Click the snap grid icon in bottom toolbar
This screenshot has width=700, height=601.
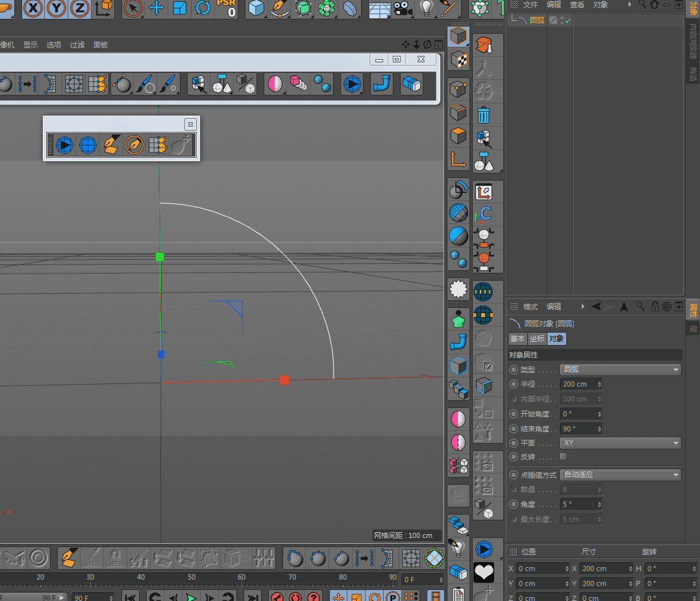click(410, 557)
